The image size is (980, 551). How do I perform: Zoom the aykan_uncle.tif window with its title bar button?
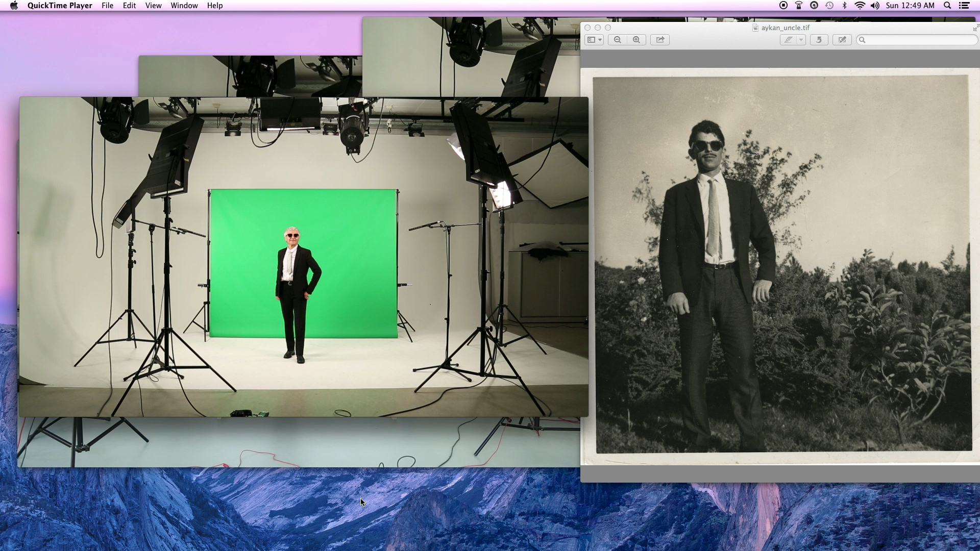click(x=608, y=28)
